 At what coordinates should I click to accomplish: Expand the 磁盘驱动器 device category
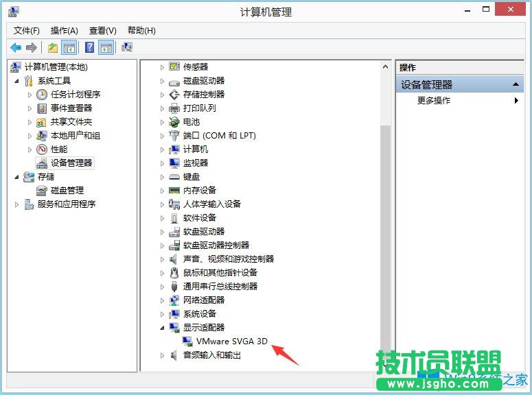coord(162,81)
